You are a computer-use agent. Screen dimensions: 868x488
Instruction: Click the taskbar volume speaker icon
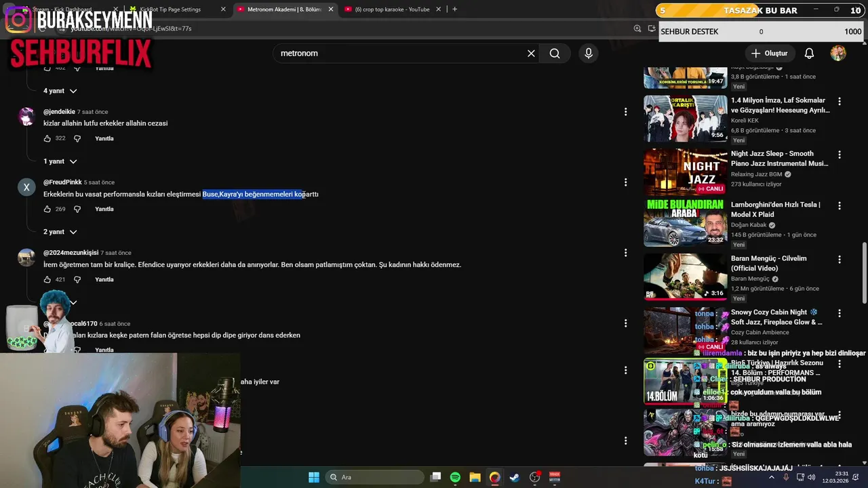[x=813, y=477]
